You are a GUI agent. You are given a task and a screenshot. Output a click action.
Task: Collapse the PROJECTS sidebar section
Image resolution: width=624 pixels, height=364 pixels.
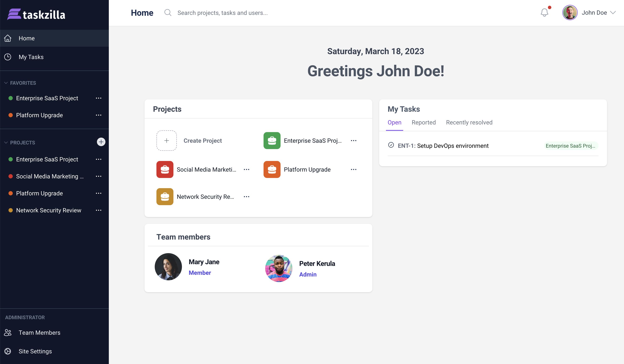[6, 142]
